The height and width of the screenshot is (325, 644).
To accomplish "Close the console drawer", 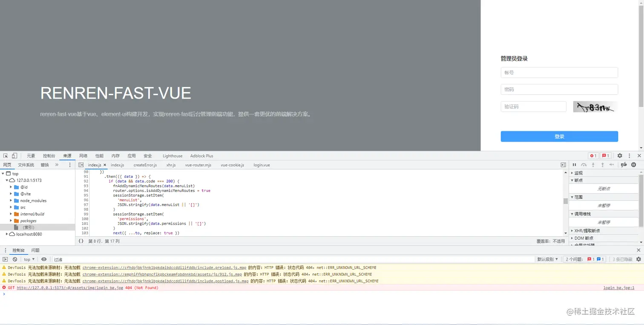I will click(638, 250).
